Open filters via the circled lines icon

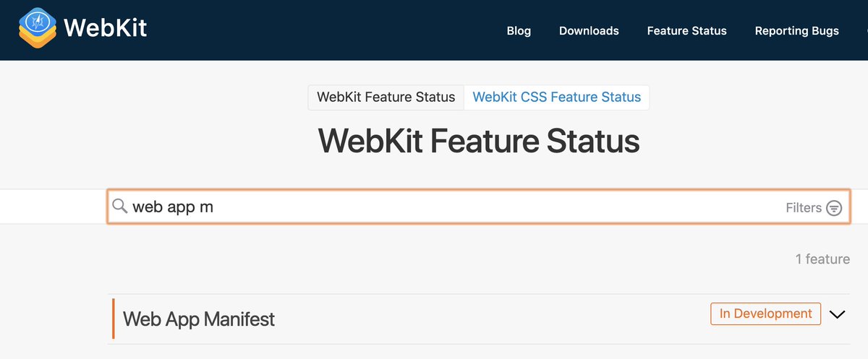pyautogui.click(x=834, y=208)
